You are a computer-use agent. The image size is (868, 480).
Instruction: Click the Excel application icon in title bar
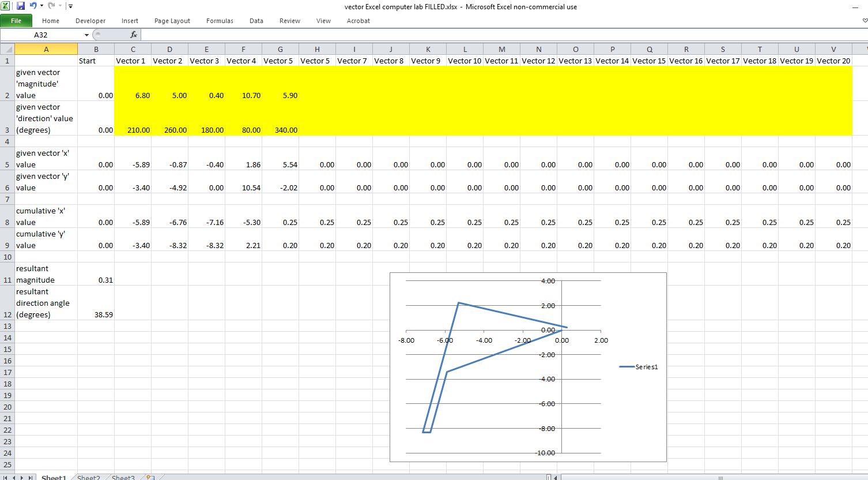tap(5, 6)
